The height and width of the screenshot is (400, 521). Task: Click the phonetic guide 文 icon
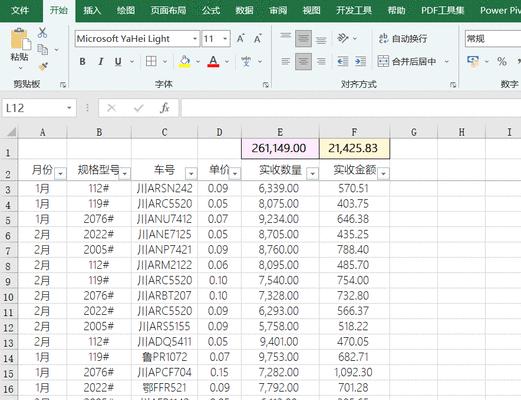click(246, 61)
